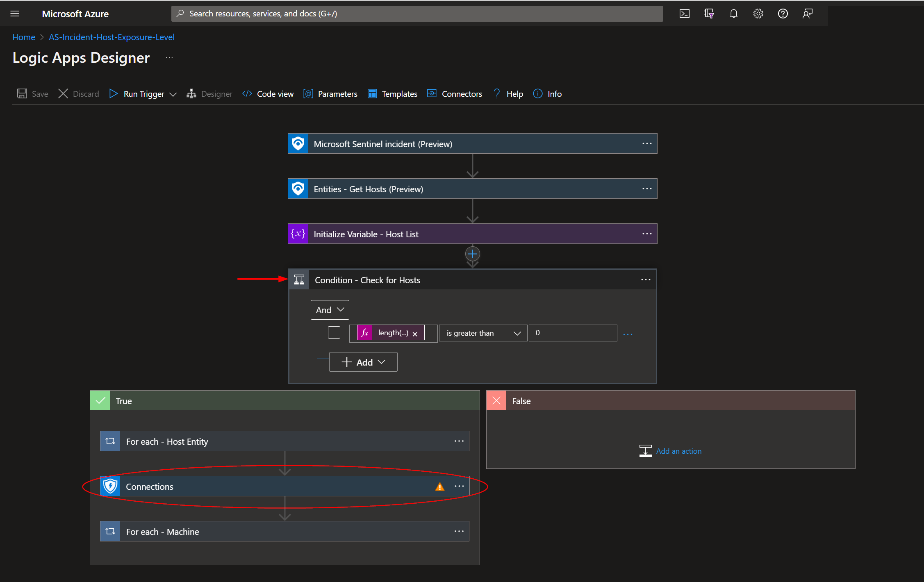Expand the Connections step
This screenshot has height=582, width=924.
[284, 486]
